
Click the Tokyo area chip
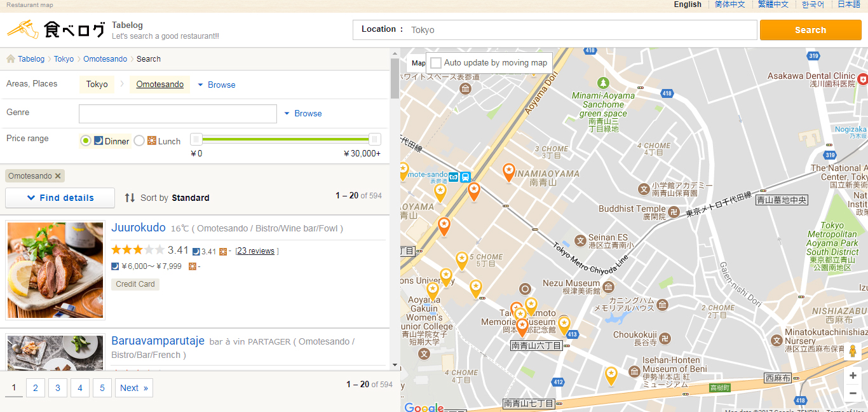point(97,85)
